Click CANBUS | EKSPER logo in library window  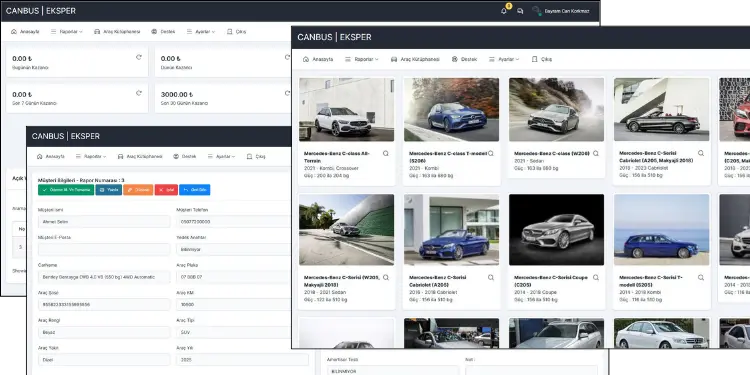pos(334,37)
